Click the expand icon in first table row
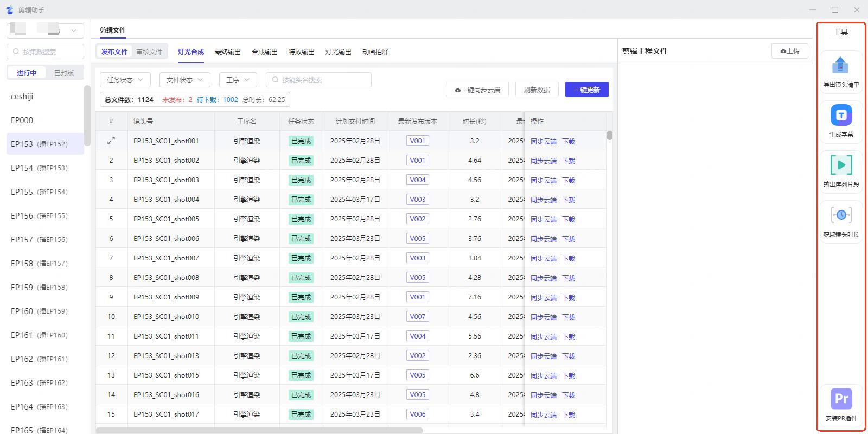The image size is (868, 434). coord(111,141)
